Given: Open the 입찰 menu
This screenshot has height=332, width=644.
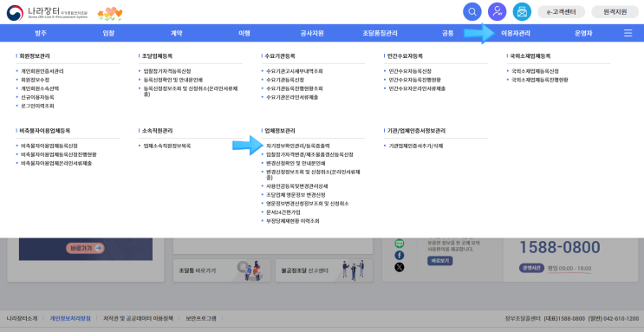Looking at the screenshot, I should [108, 33].
